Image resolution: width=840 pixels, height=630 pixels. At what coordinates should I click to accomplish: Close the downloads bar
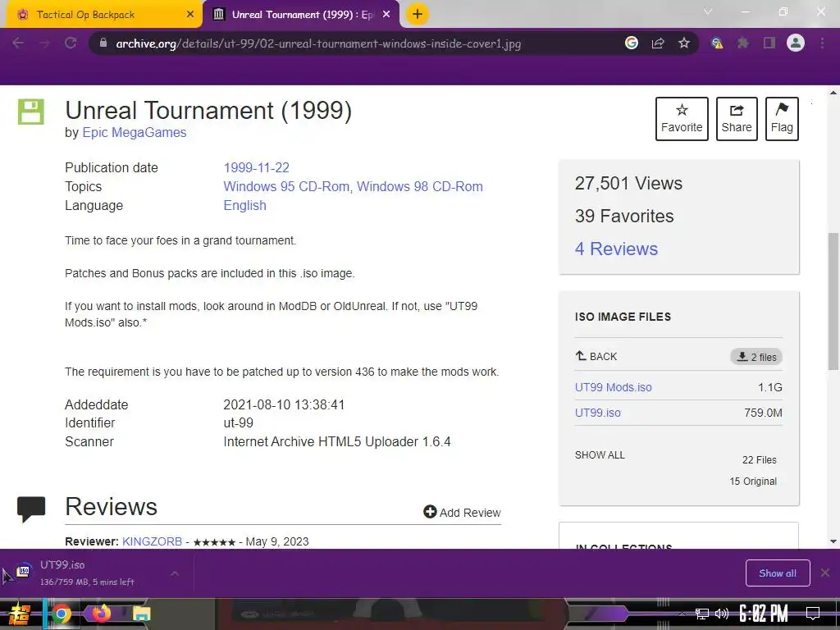click(825, 573)
